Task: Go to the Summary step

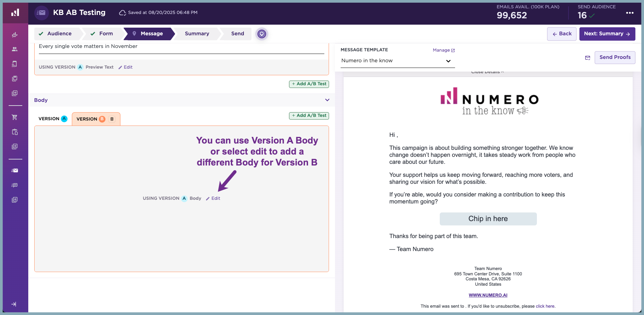Action: point(197,34)
